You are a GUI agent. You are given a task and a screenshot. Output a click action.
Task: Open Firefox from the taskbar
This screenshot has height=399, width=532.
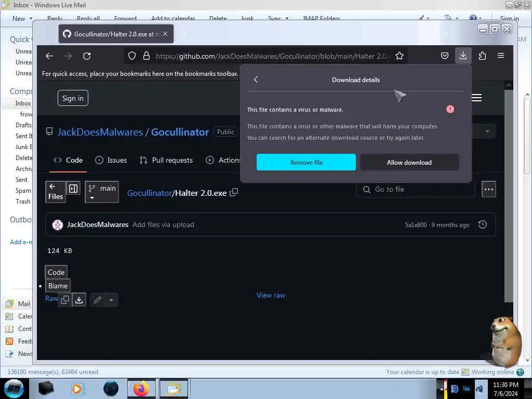click(x=141, y=389)
